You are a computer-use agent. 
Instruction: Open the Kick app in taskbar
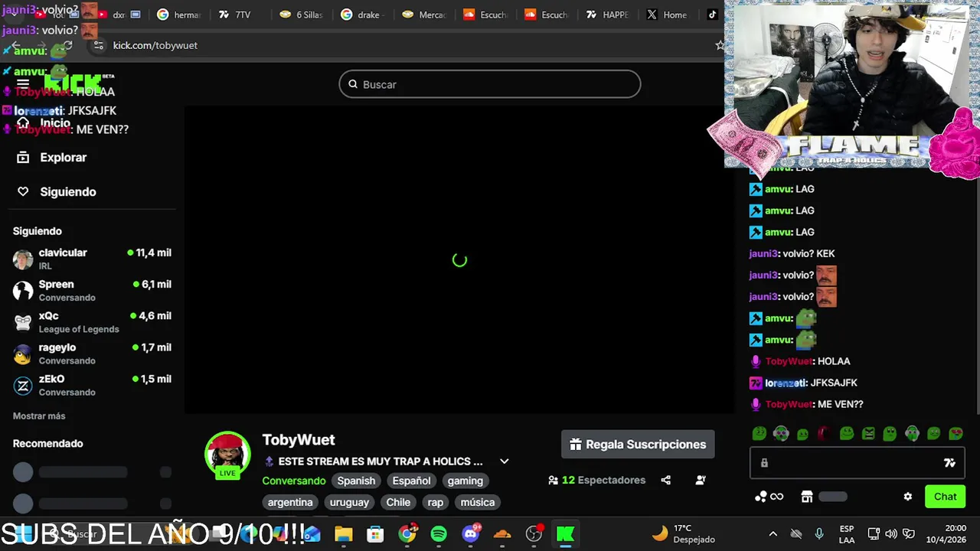pyautogui.click(x=566, y=533)
